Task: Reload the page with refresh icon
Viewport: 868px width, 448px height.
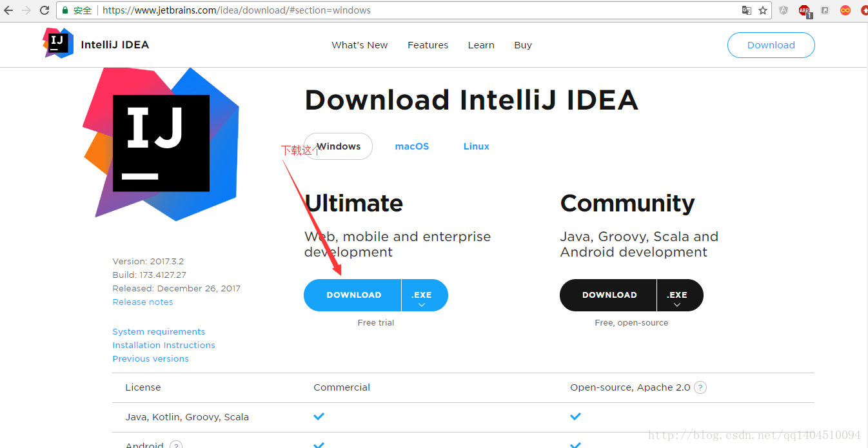Action: click(x=44, y=10)
